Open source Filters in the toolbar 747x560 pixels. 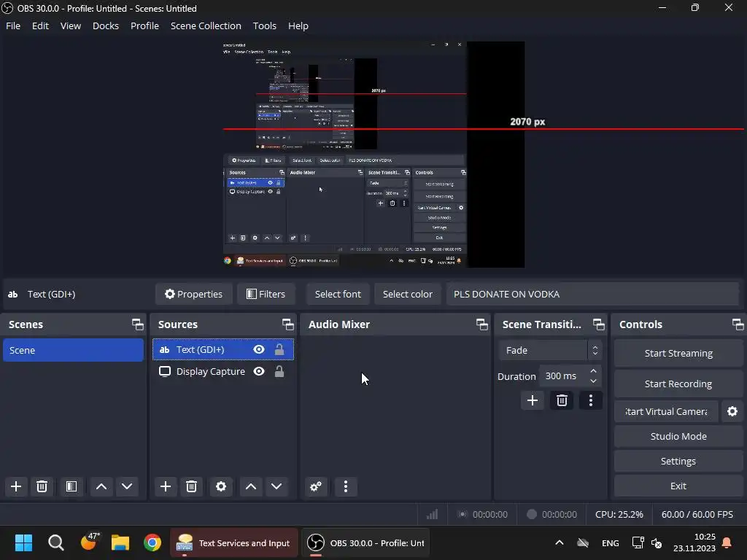click(x=266, y=295)
